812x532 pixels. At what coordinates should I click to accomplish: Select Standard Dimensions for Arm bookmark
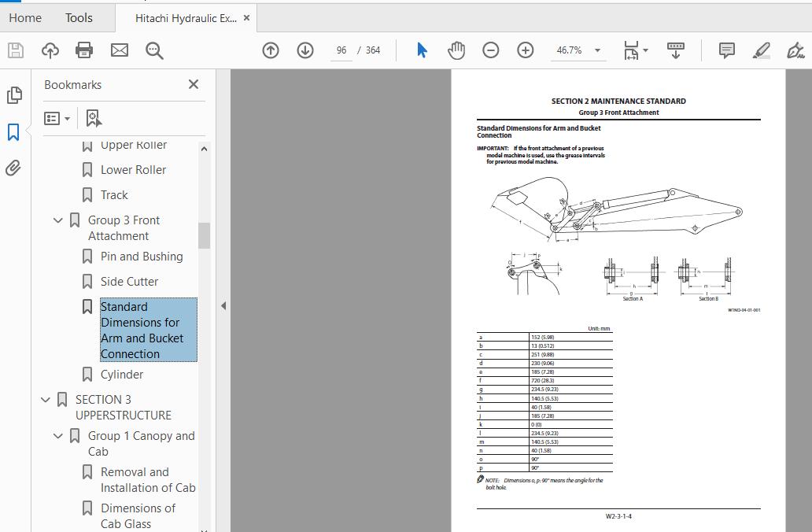(148, 330)
